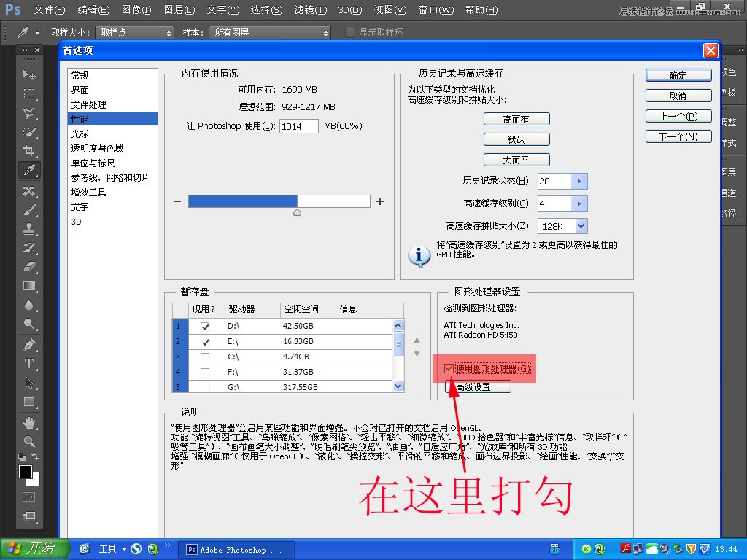Select the Clone Stamp tool
Viewport: 747px width, 560px height.
[29, 228]
